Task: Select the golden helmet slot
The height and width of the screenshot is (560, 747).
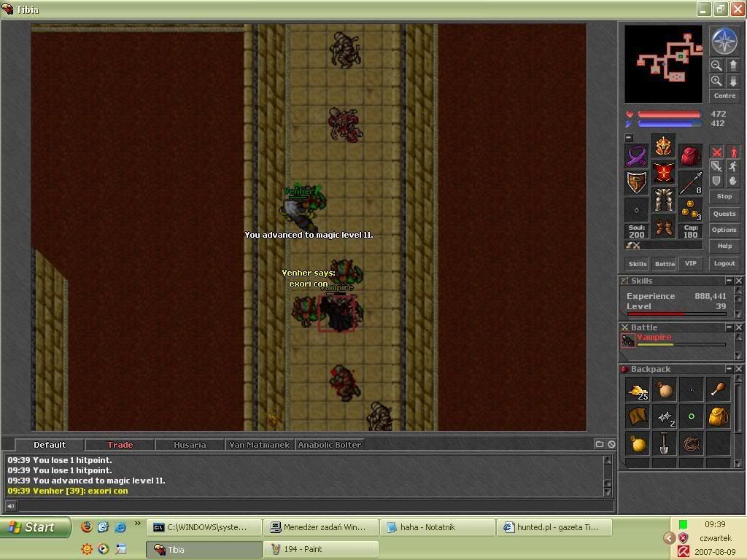Action: tap(663, 146)
